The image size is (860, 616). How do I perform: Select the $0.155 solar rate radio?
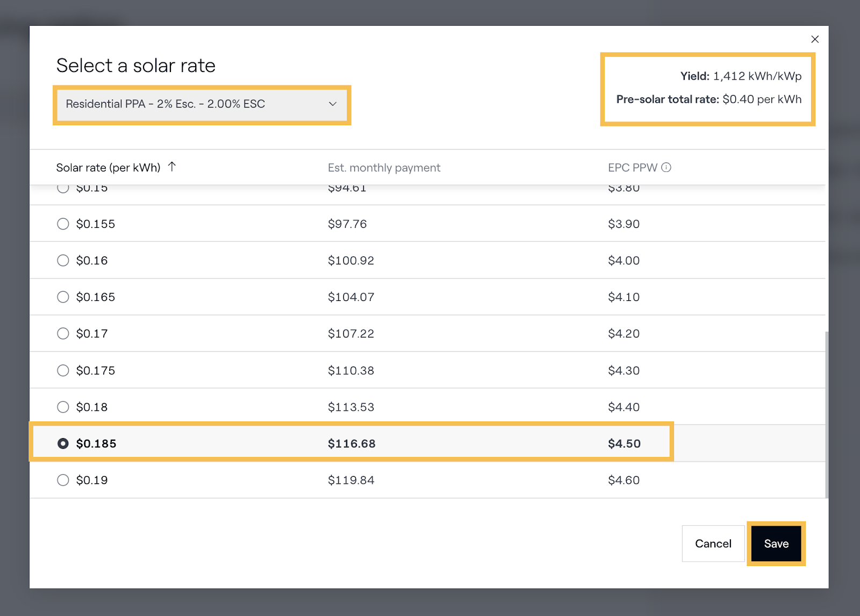point(63,224)
